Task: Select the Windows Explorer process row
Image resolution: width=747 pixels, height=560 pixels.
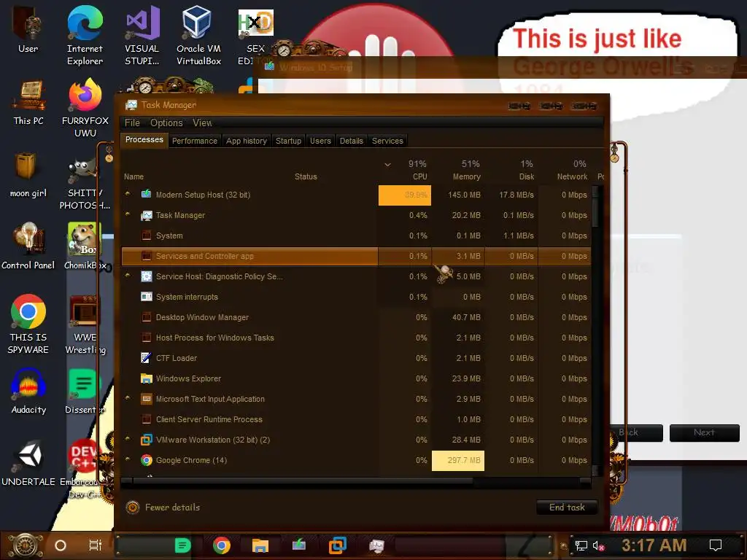Action: tap(356, 378)
